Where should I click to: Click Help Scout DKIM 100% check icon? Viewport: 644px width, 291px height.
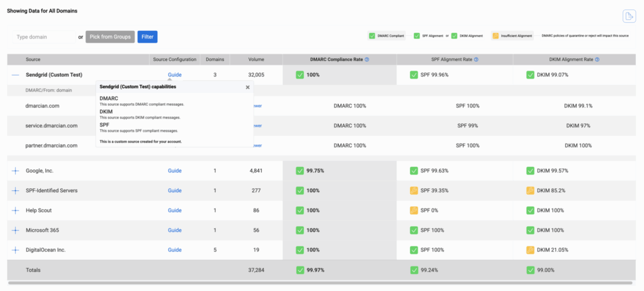tap(530, 210)
